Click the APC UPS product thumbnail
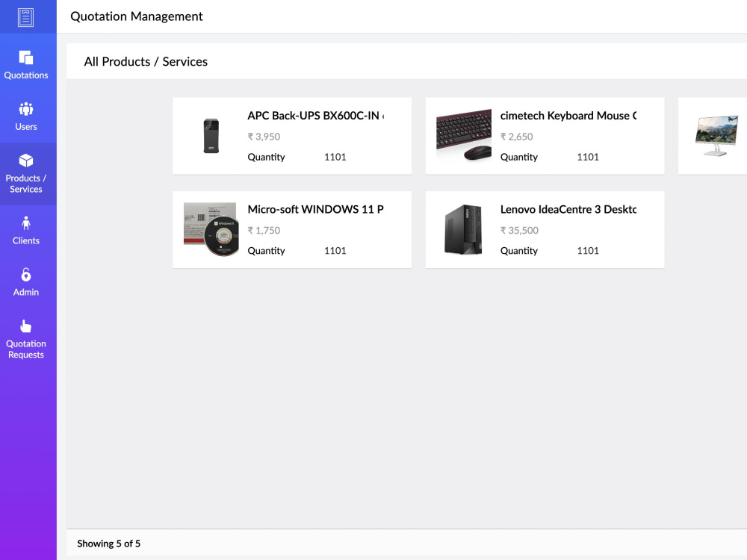747x560 pixels. pyautogui.click(x=211, y=136)
